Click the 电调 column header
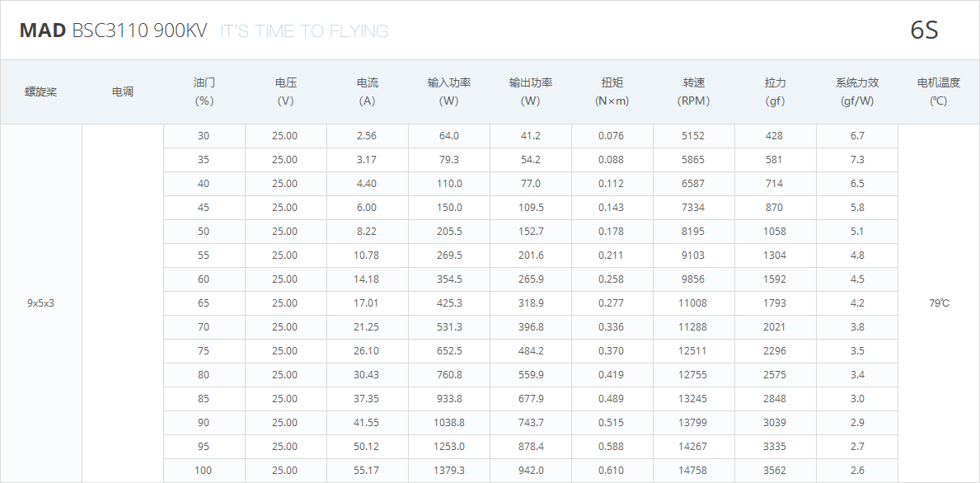The image size is (980, 483). tap(123, 91)
